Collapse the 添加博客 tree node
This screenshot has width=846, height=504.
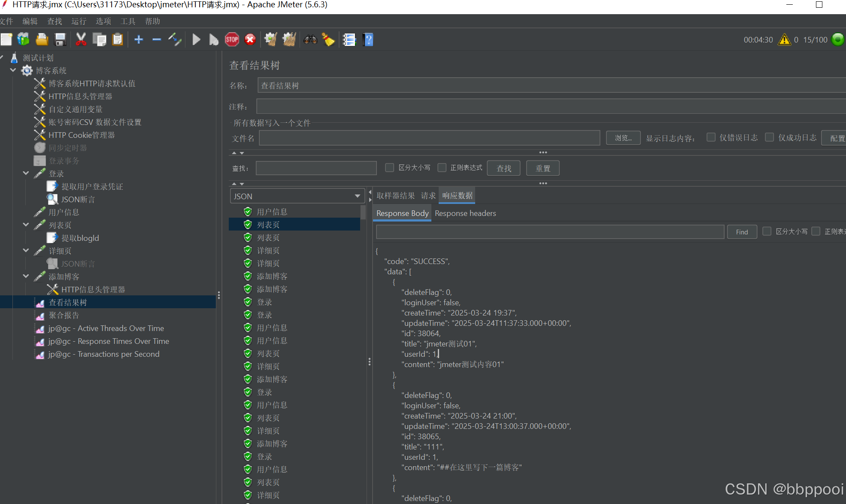26,276
